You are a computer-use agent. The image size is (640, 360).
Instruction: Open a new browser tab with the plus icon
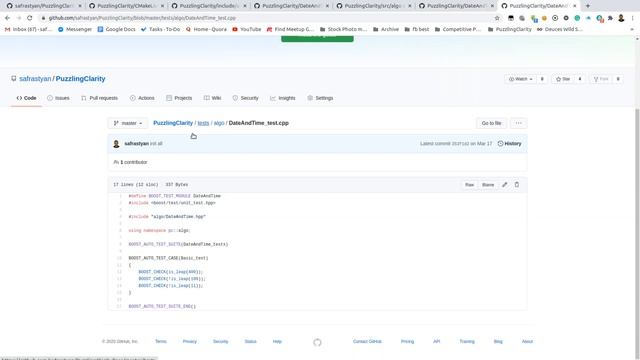point(588,6)
